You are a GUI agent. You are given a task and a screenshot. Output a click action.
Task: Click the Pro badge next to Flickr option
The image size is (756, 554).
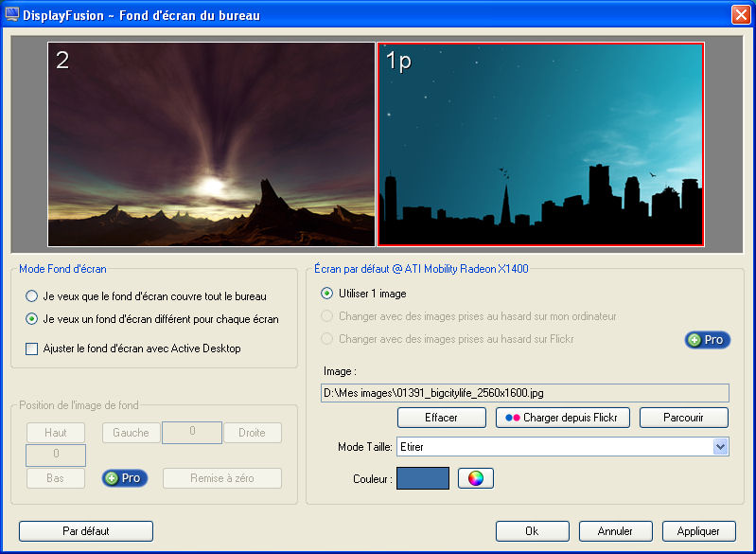(x=708, y=340)
